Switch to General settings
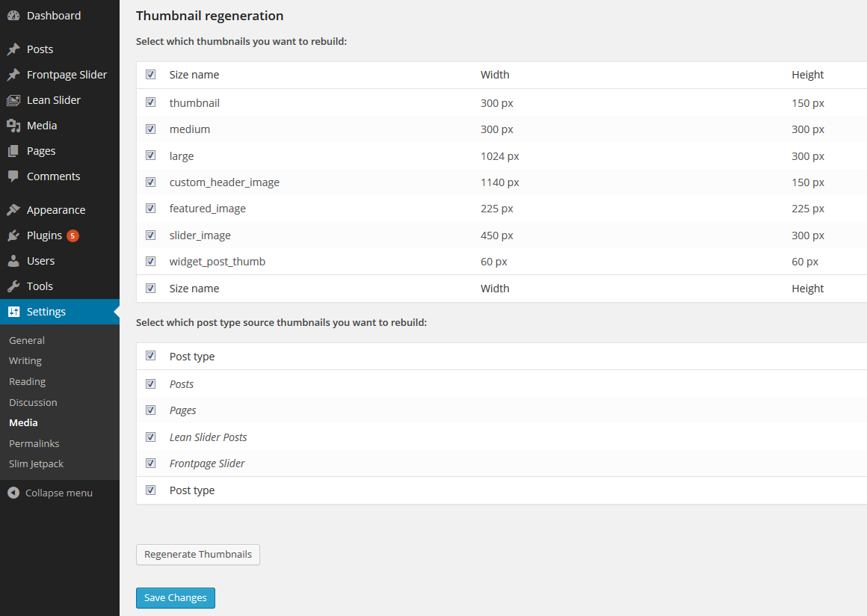The image size is (867, 616). [x=26, y=339]
